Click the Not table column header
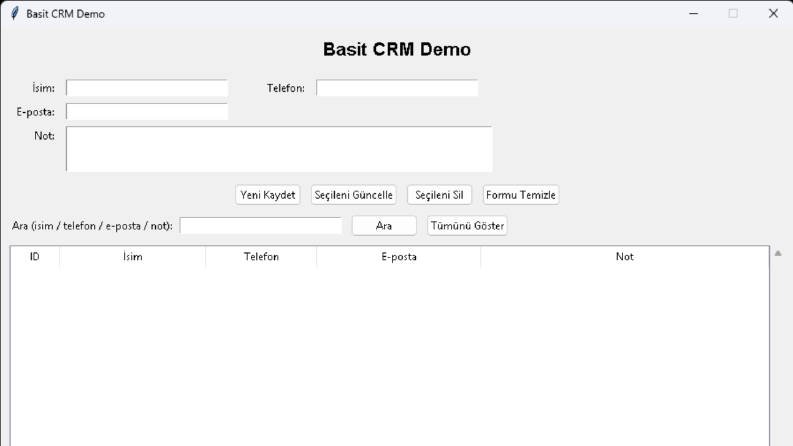 tap(625, 256)
